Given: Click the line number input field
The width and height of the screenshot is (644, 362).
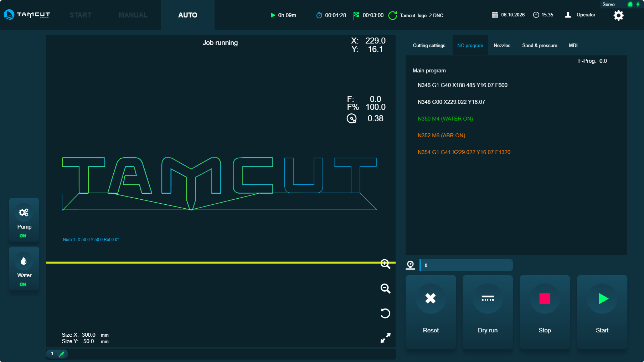Looking at the screenshot, I should pos(466,265).
